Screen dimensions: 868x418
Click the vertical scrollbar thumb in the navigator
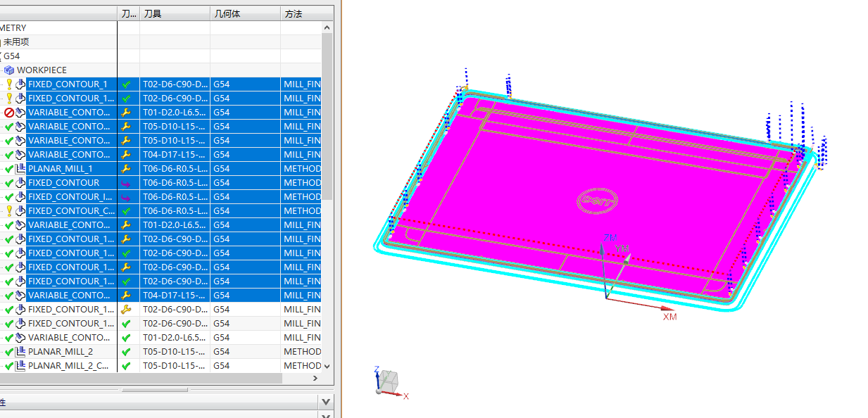tap(327, 116)
